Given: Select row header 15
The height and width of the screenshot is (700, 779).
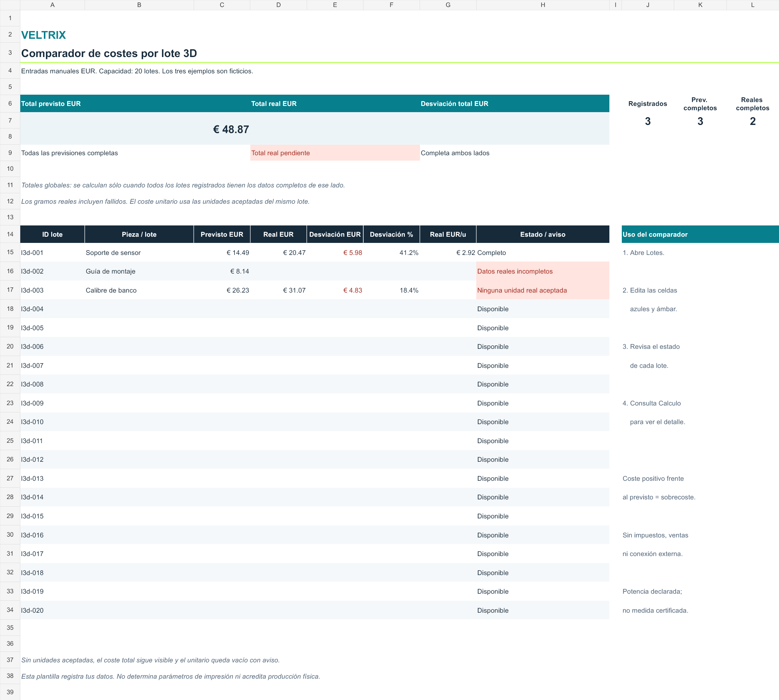Looking at the screenshot, I should pyautogui.click(x=10, y=252).
